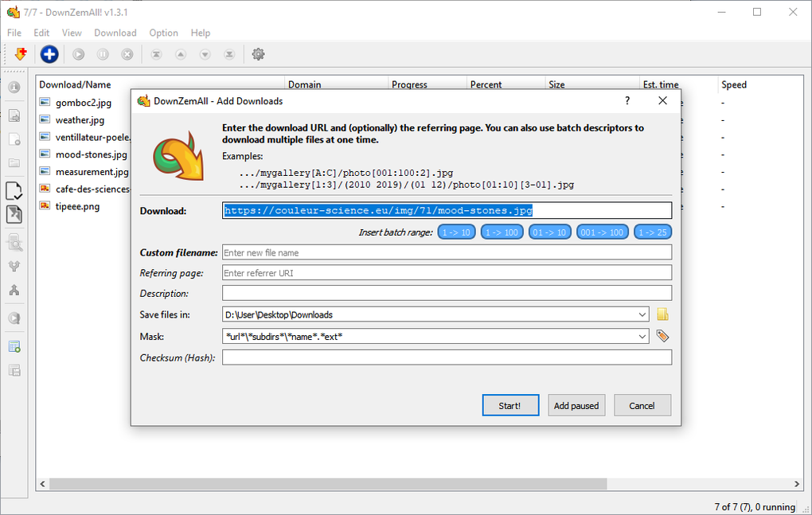The height and width of the screenshot is (515, 812).
Task: Click the page-with-checkmark sidebar icon
Action: point(14,191)
